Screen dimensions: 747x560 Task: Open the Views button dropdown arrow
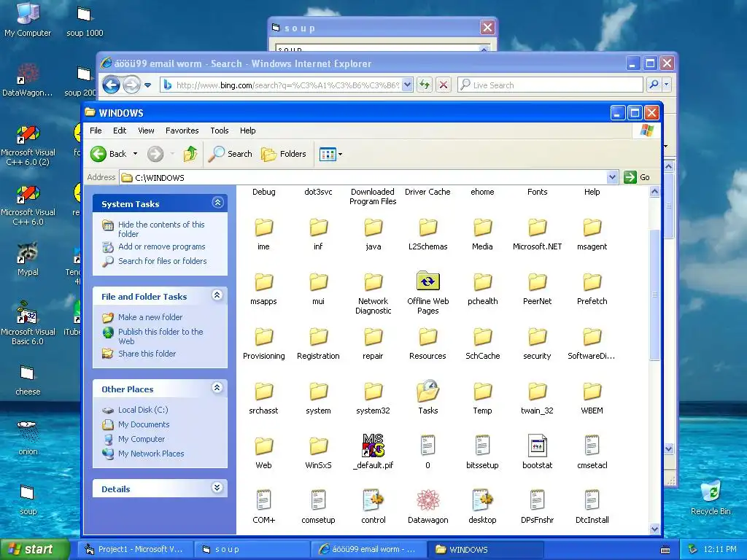(x=340, y=155)
